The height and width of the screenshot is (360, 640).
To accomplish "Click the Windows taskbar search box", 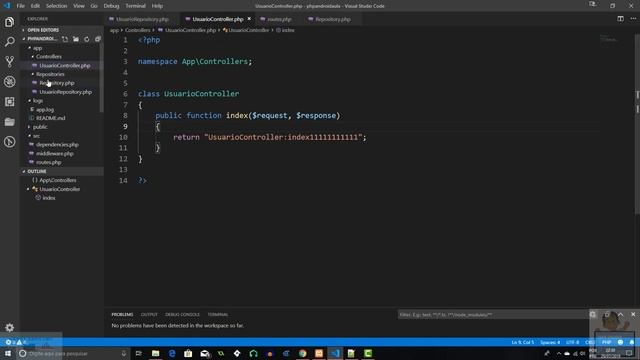I will point(73,353).
